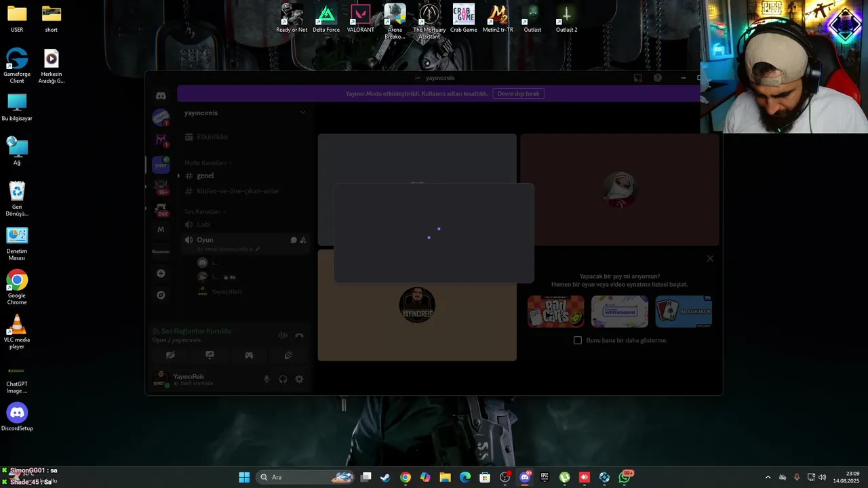Click invite people icon on Oyun channel
The image size is (868, 488).
point(303,240)
